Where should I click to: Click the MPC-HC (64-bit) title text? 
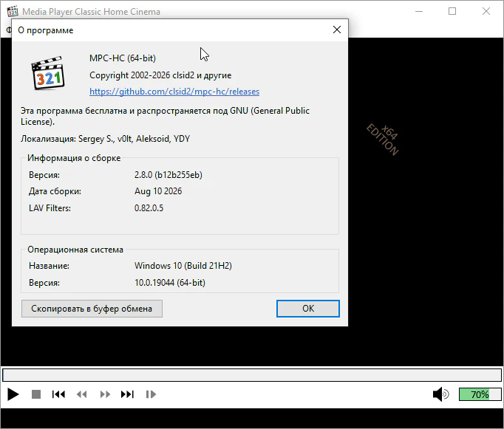[123, 58]
